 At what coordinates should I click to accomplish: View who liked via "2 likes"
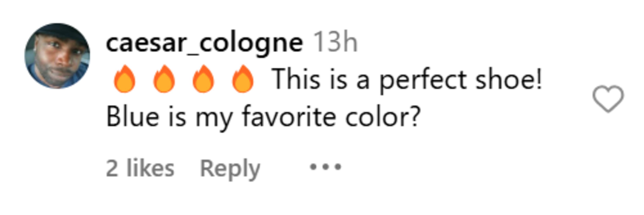pos(140,168)
